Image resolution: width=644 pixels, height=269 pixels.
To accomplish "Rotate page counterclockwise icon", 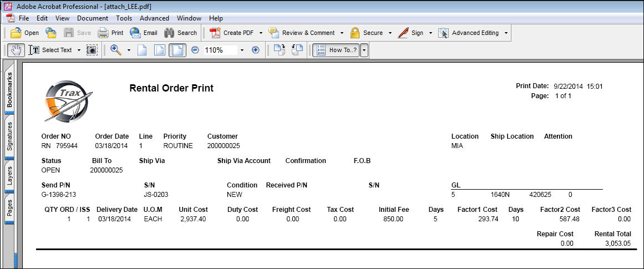I will pos(297,50).
